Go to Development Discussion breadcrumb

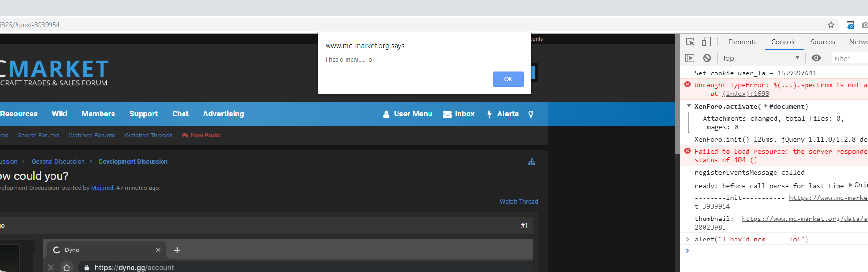pos(133,162)
